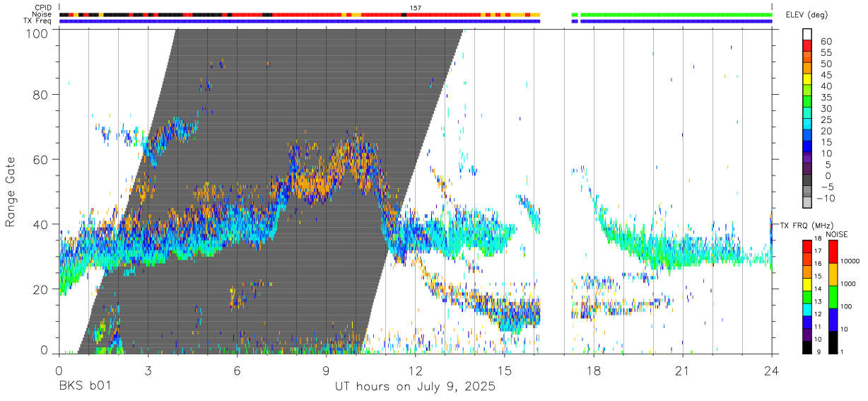Pick the light gray bottom segment of the elevation colorbar

click(x=808, y=204)
